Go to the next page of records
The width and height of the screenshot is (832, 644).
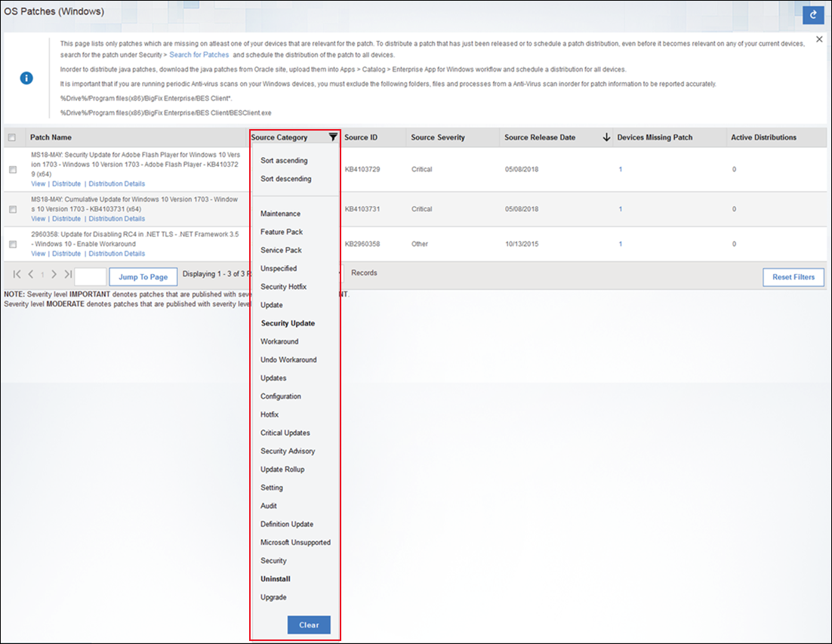pos(54,273)
